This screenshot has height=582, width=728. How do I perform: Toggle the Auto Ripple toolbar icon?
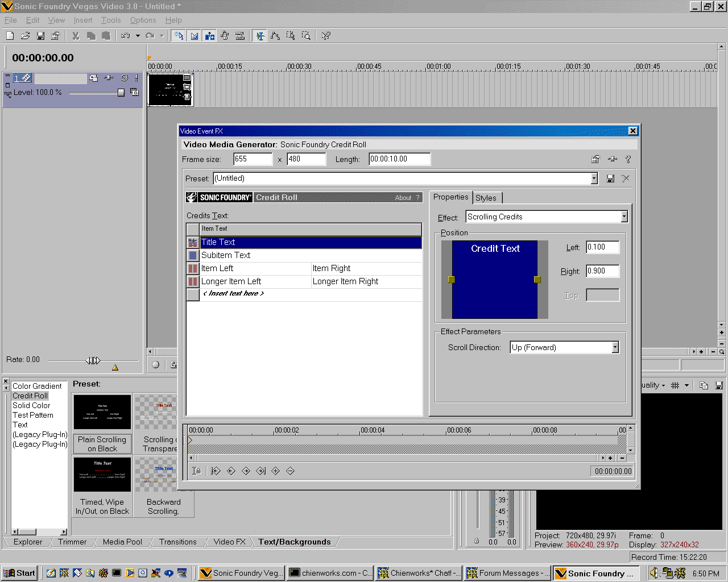tap(209, 36)
